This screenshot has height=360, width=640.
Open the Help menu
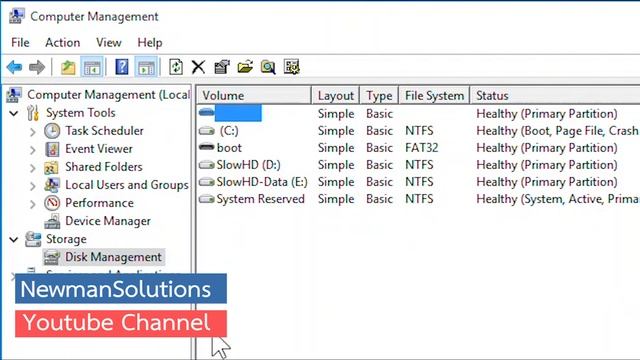[x=149, y=42]
